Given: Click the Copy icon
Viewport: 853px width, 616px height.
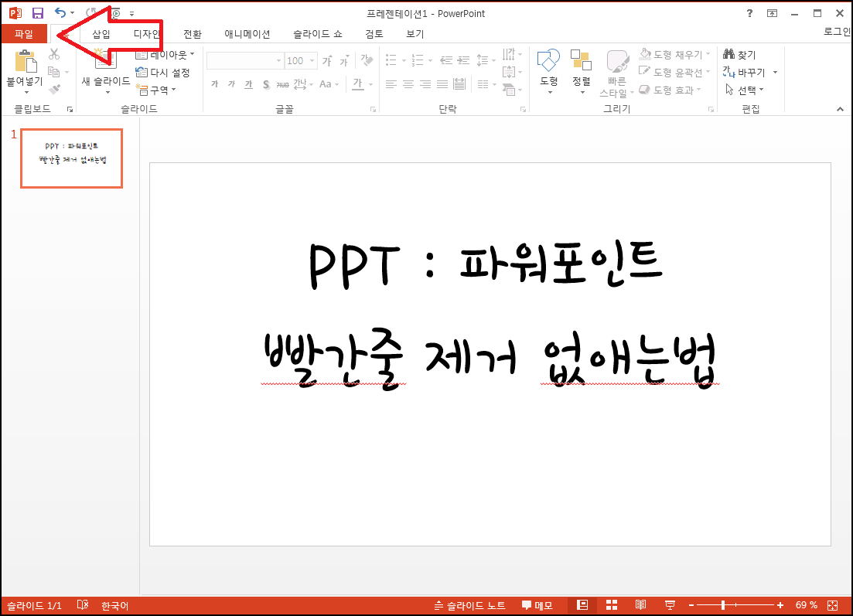Looking at the screenshot, I should (54, 71).
